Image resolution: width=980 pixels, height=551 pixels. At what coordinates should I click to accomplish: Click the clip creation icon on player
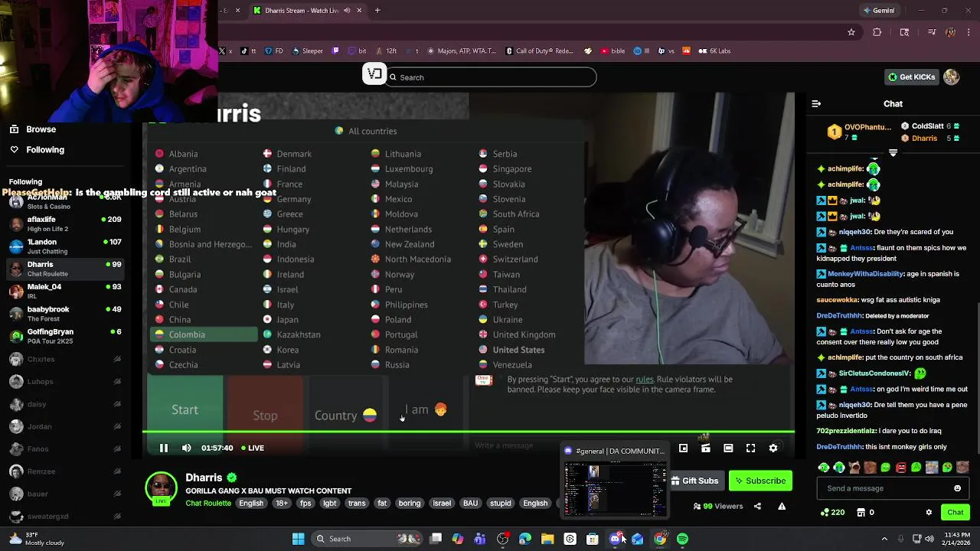[x=705, y=448]
